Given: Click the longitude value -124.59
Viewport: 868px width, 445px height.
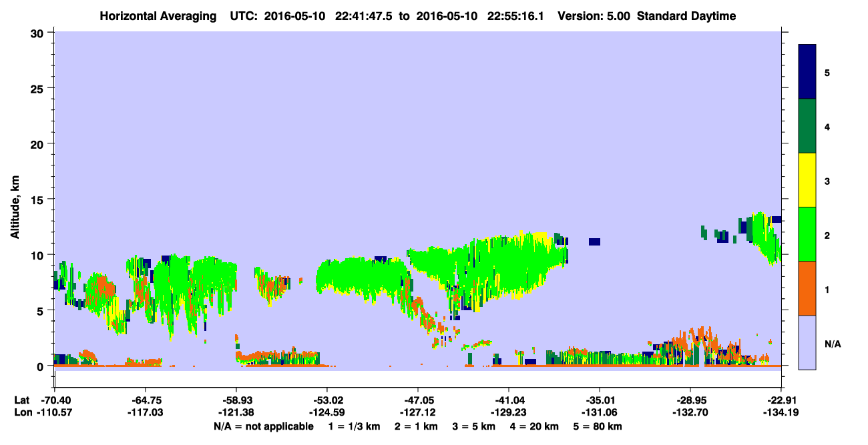Looking at the screenshot, I should [327, 413].
